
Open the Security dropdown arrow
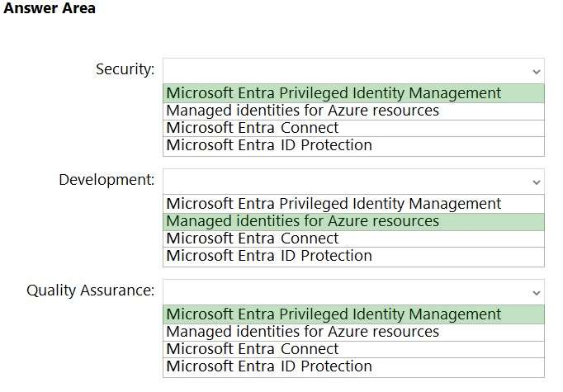[x=537, y=71]
